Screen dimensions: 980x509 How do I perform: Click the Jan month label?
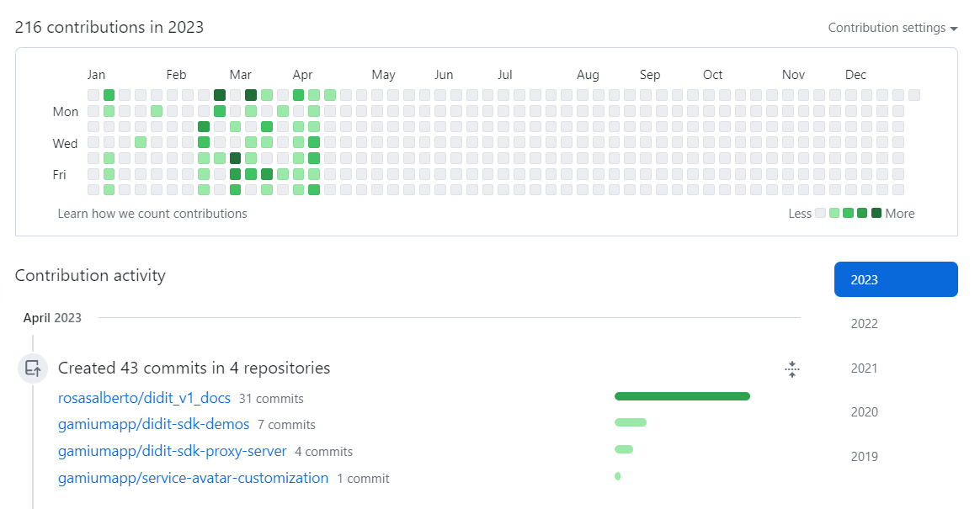click(96, 75)
